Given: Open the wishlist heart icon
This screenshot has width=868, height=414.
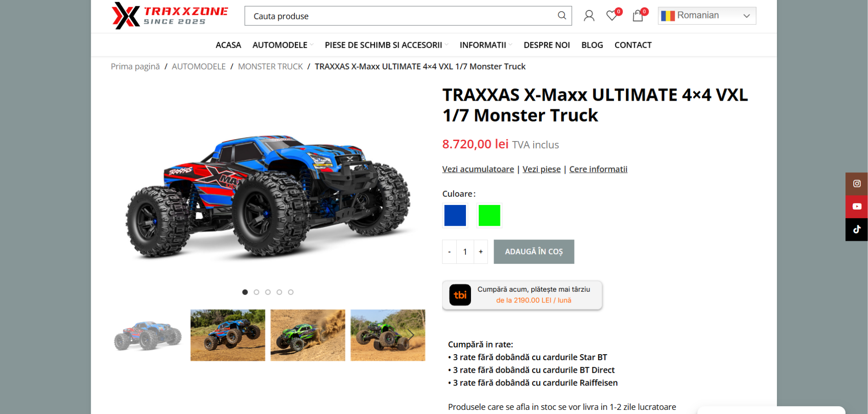Looking at the screenshot, I should click(x=612, y=16).
